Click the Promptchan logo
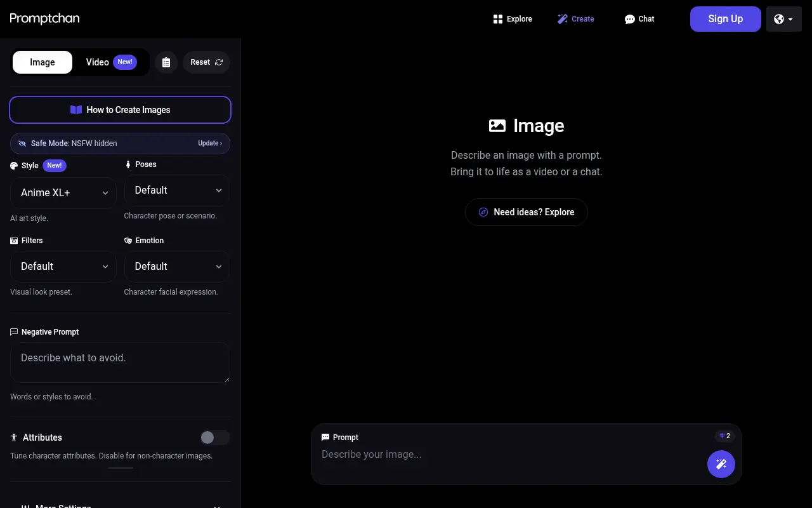Viewport: 812px width, 508px height. tap(44, 18)
